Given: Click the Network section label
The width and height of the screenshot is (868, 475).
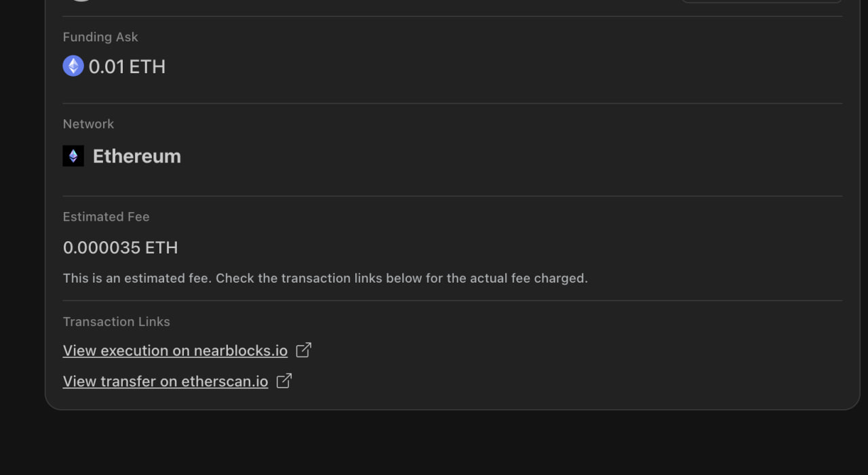Looking at the screenshot, I should [x=88, y=123].
